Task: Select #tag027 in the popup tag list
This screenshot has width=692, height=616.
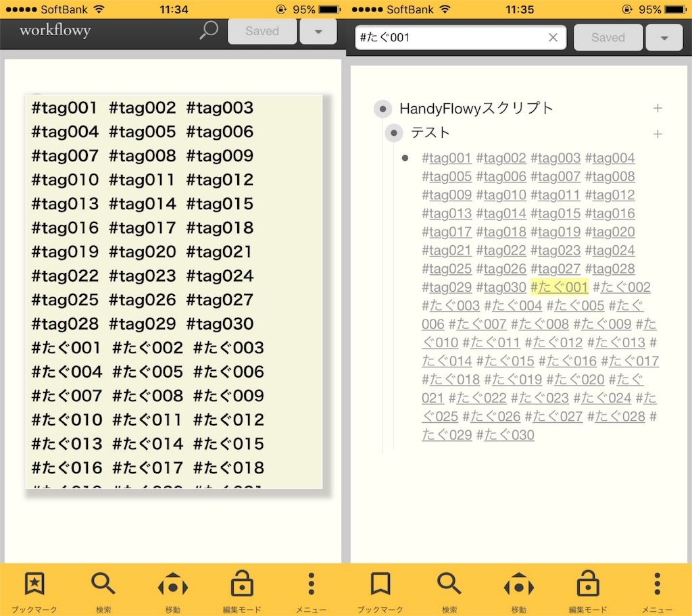Action: 220,300
